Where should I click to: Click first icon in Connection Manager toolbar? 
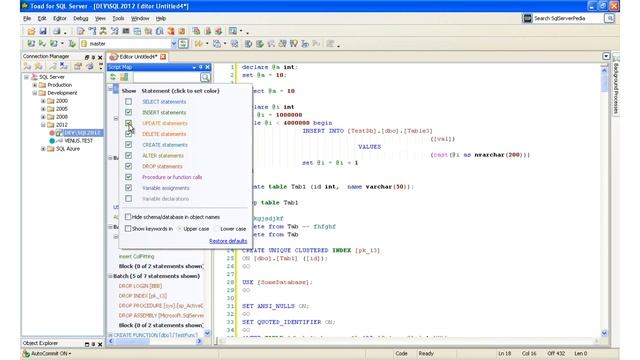27,67
